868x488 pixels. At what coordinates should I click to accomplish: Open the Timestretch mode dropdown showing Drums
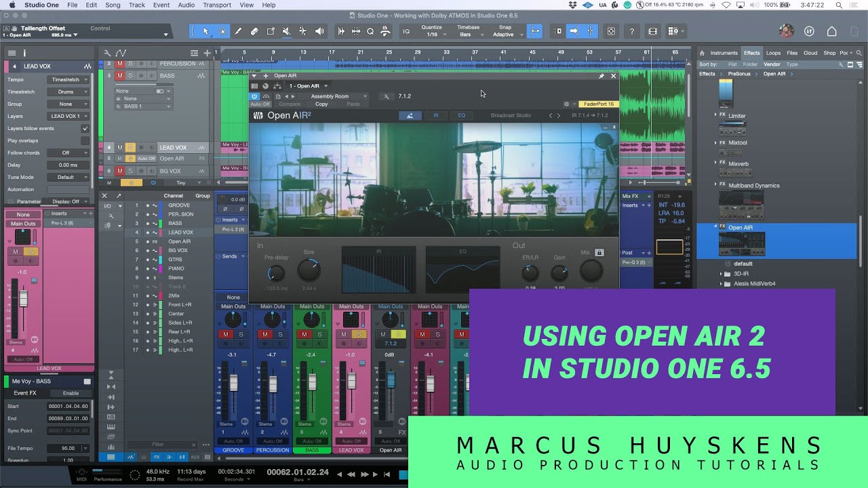[68, 91]
